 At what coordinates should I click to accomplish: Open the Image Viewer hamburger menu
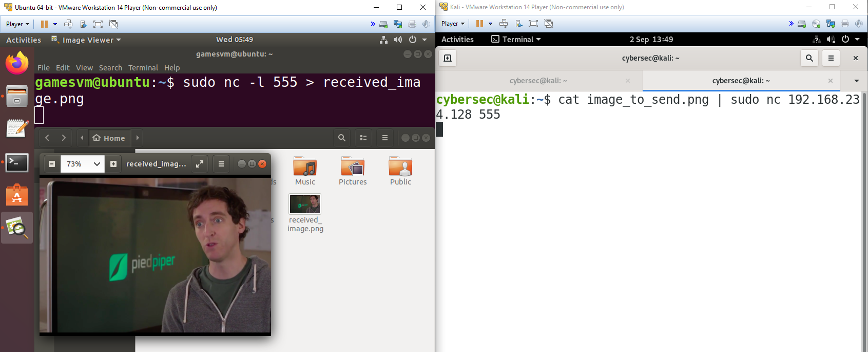[221, 164]
